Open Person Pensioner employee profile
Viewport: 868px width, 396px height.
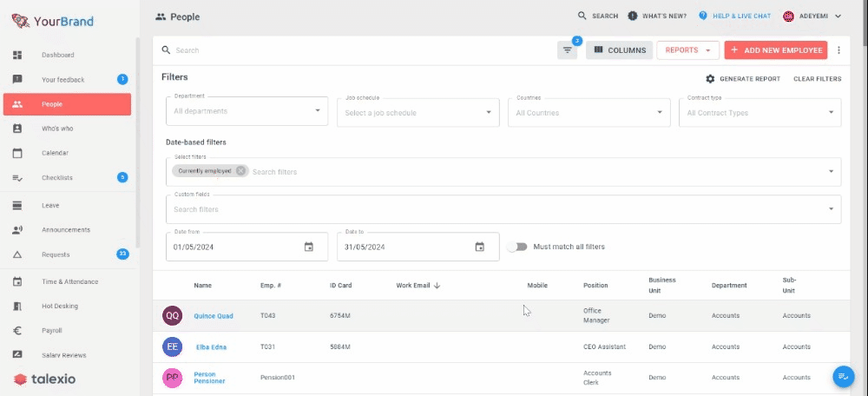[x=209, y=378]
